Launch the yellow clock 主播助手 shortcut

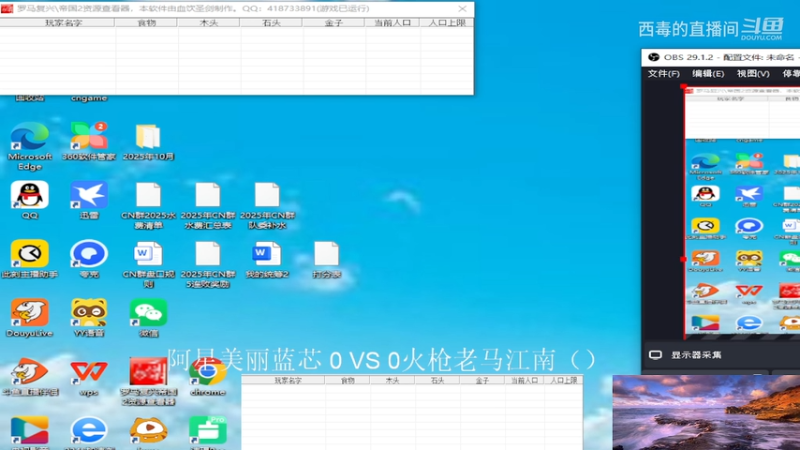click(30, 259)
